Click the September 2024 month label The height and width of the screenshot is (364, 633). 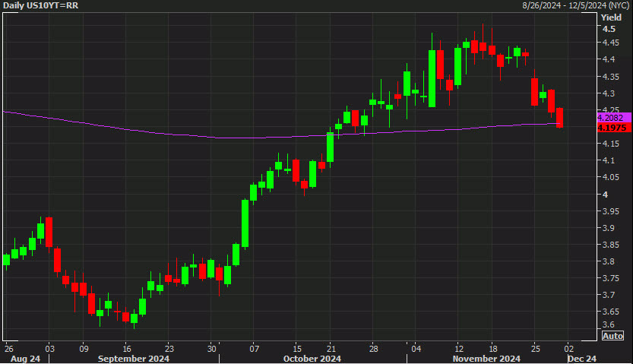pos(134,359)
